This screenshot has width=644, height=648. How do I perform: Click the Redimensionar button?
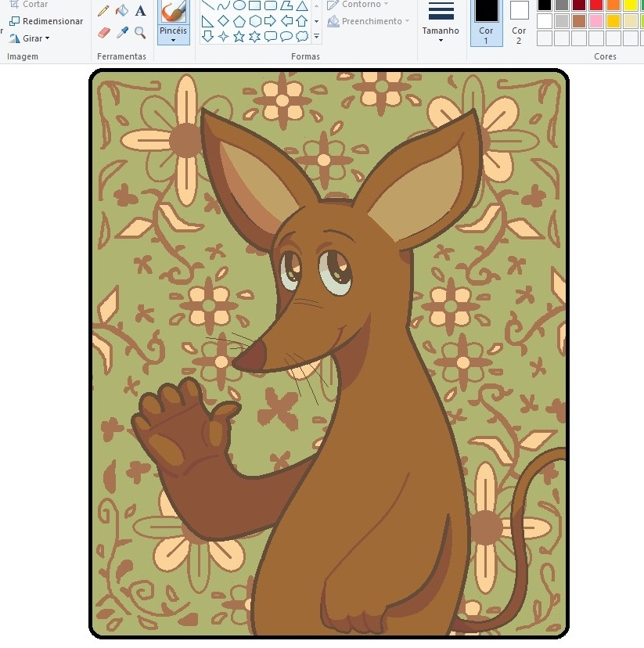click(46, 21)
